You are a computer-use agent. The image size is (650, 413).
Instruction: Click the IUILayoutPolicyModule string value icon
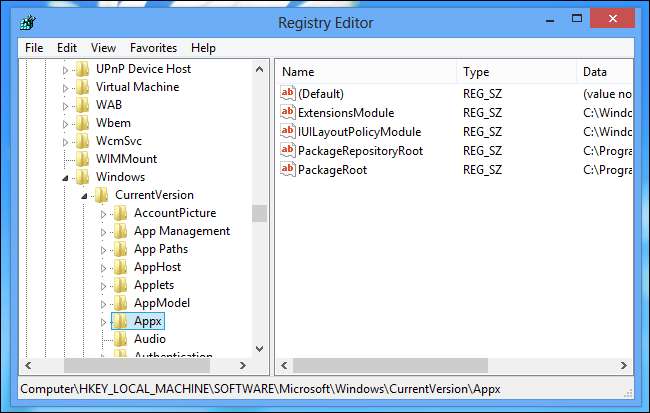287,131
